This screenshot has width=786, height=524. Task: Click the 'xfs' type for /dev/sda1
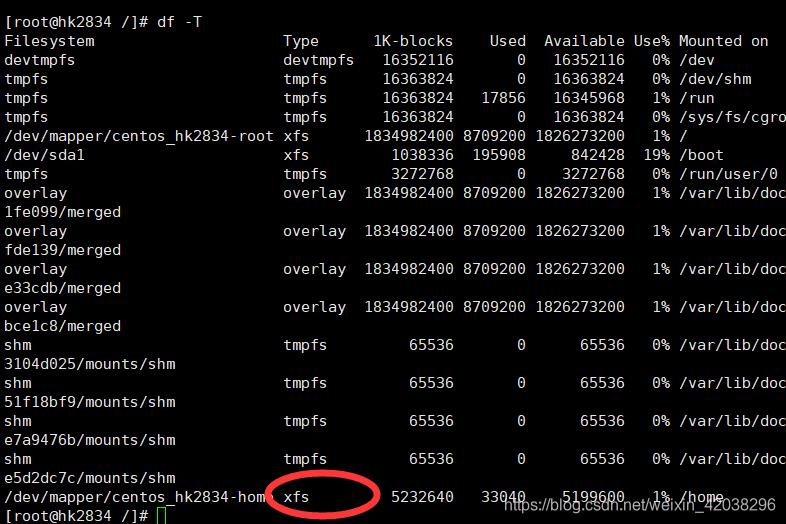click(296, 155)
